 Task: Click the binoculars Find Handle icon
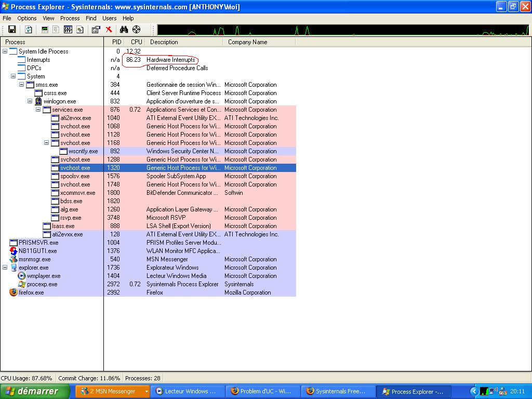pos(124,30)
